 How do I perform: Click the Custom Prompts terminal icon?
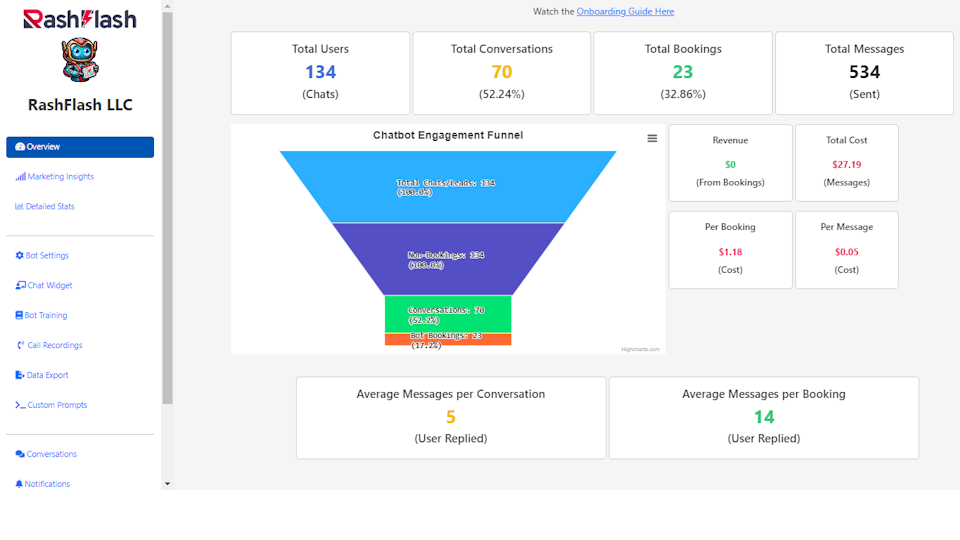point(20,405)
